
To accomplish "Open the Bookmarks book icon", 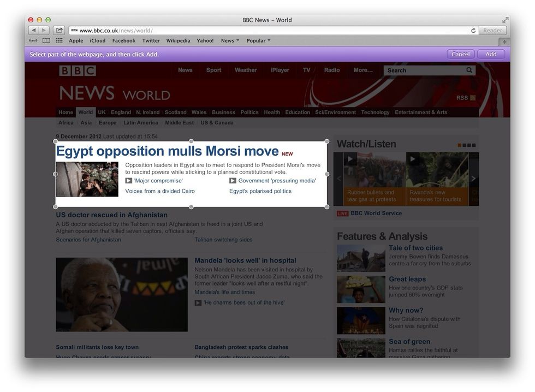I will 46,41.
